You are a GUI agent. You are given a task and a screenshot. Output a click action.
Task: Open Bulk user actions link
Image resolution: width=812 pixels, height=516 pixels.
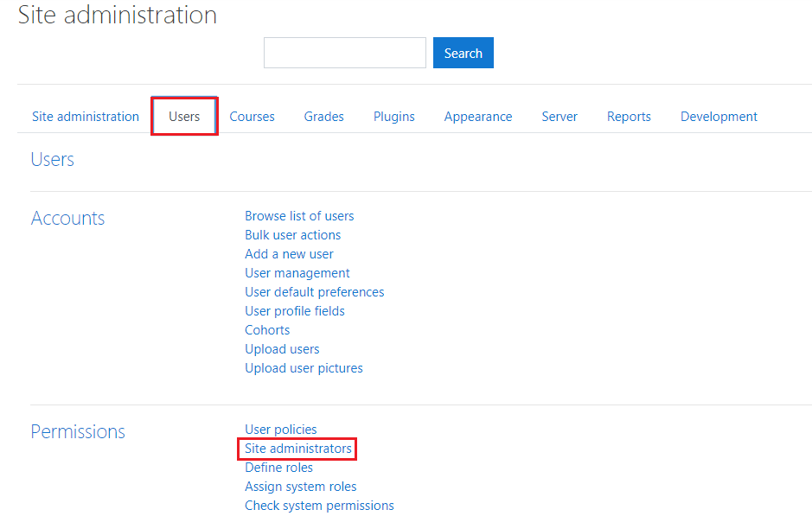[292, 235]
